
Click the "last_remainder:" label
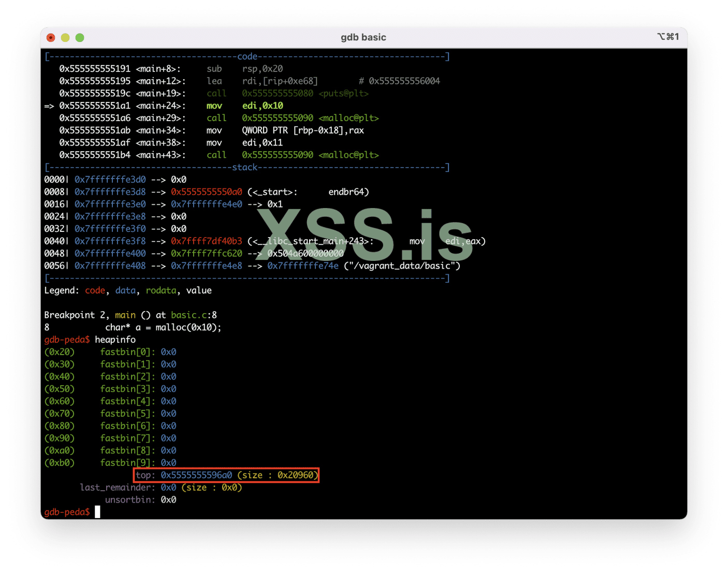coord(118,488)
